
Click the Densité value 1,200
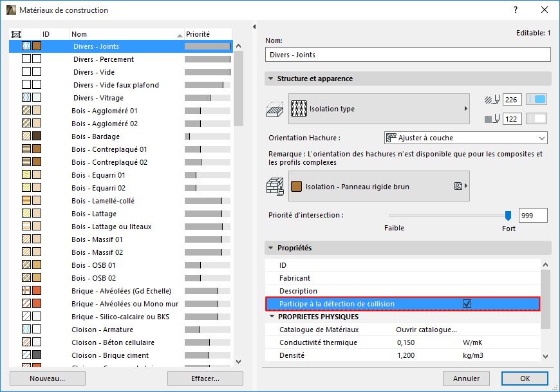pos(406,355)
